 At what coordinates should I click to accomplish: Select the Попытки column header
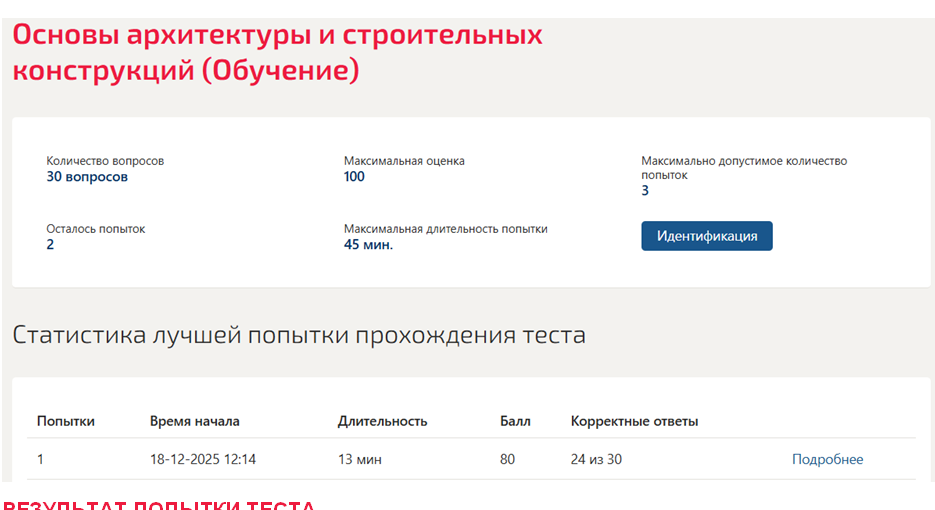[x=66, y=421]
